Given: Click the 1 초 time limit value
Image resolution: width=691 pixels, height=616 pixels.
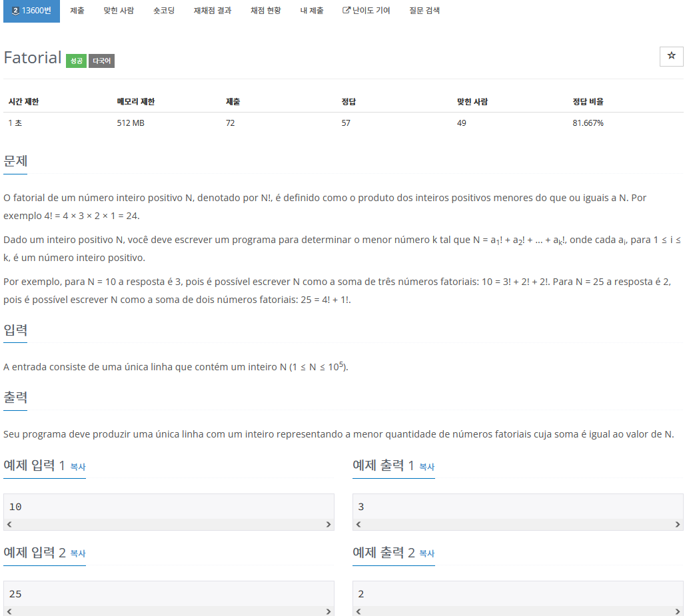Looking at the screenshot, I should click(x=15, y=123).
